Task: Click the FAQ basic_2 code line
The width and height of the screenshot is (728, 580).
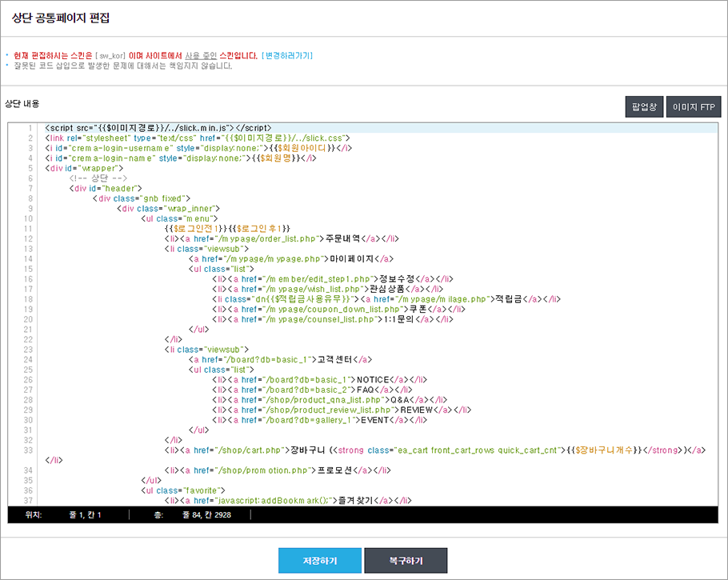Action: point(313,390)
